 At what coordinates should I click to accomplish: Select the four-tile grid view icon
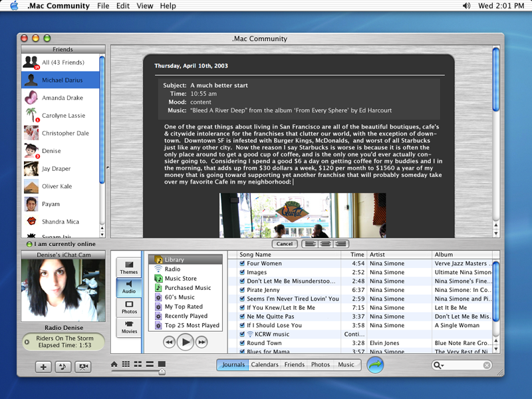(x=138, y=364)
